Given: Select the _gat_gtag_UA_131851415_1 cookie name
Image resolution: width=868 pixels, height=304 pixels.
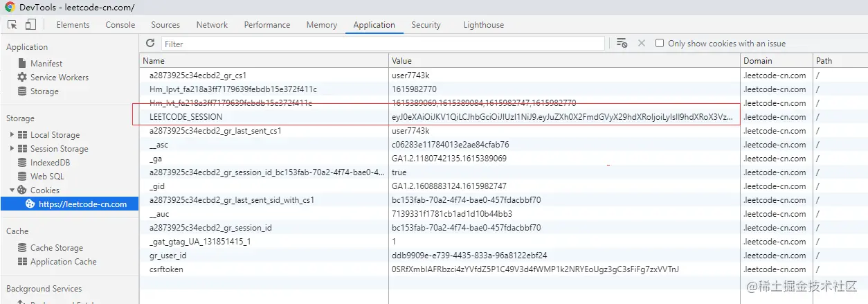Looking at the screenshot, I should (x=200, y=242).
